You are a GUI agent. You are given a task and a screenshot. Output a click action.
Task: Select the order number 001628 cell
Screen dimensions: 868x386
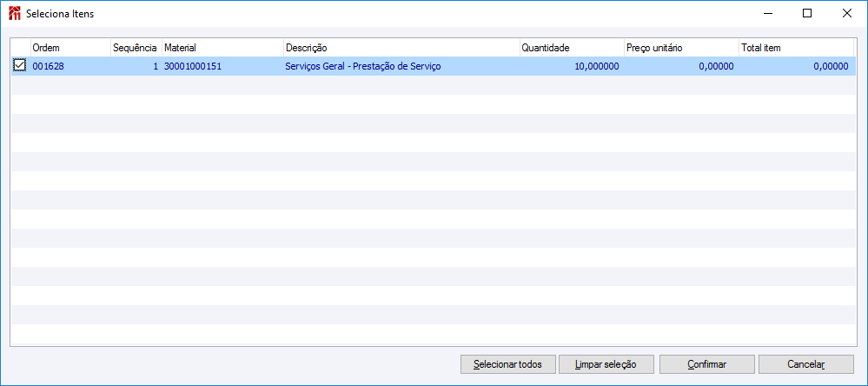pos(47,66)
